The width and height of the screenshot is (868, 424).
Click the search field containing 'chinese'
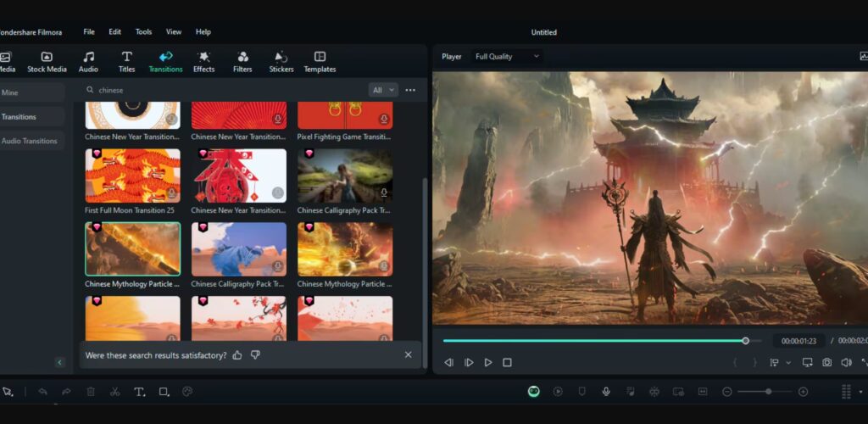(x=224, y=90)
